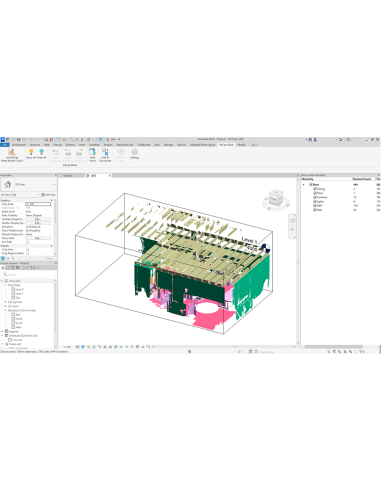
Task: Switch to the Architecture ribbon tab
Action: (x=19, y=145)
